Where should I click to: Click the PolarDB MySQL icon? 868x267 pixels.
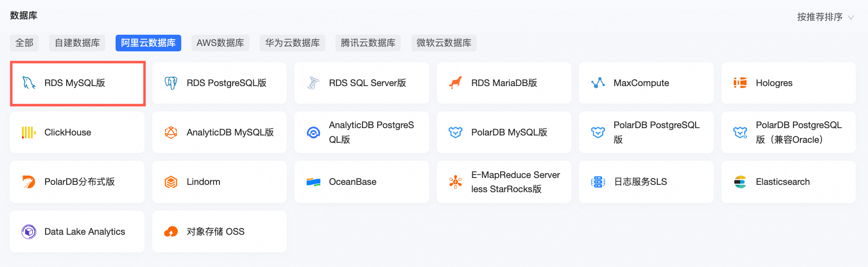(456, 133)
